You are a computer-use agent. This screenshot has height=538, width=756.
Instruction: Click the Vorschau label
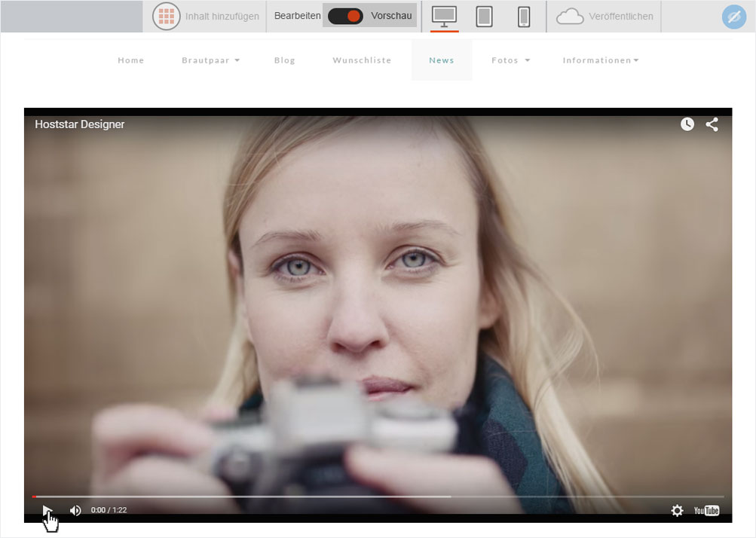(391, 16)
